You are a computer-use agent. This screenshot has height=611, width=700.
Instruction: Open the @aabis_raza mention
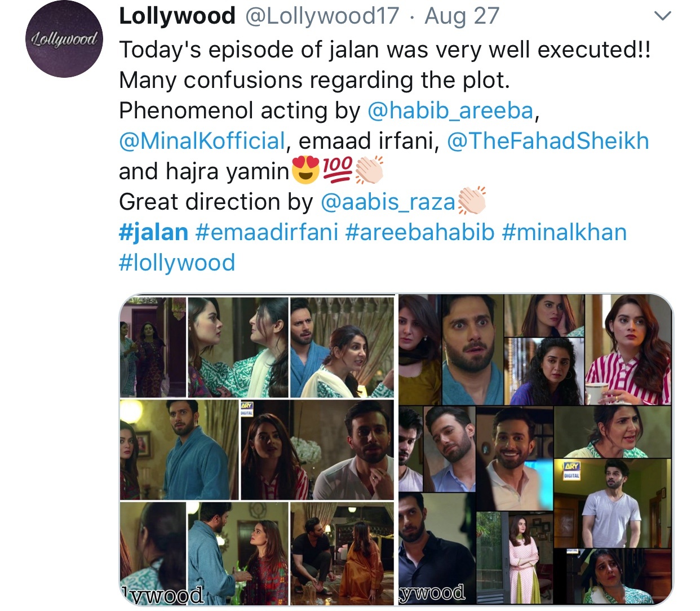click(x=388, y=202)
